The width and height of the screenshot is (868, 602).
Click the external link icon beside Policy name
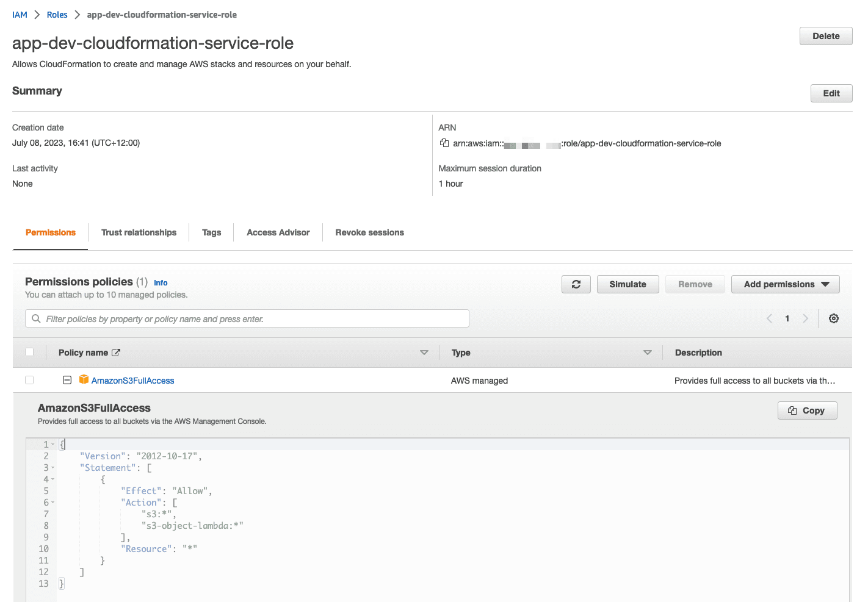116,353
